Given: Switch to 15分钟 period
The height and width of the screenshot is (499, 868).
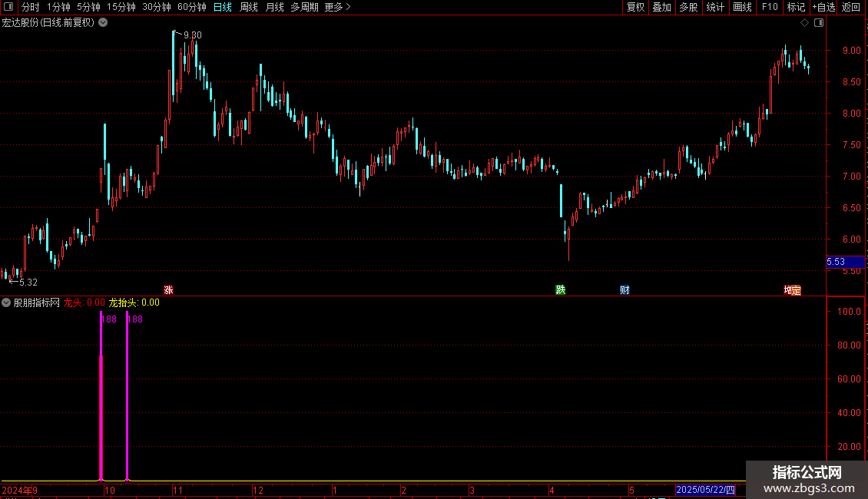Looking at the screenshot, I should [121, 7].
